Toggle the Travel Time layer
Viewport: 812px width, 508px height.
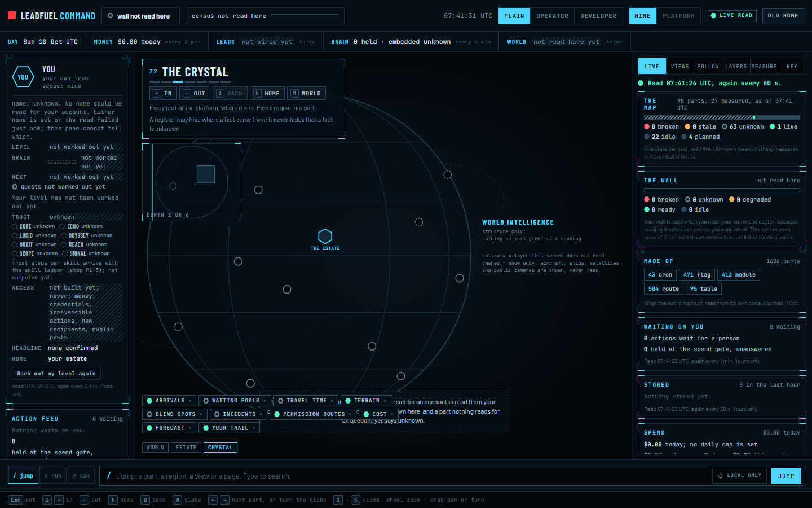click(x=306, y=401)
